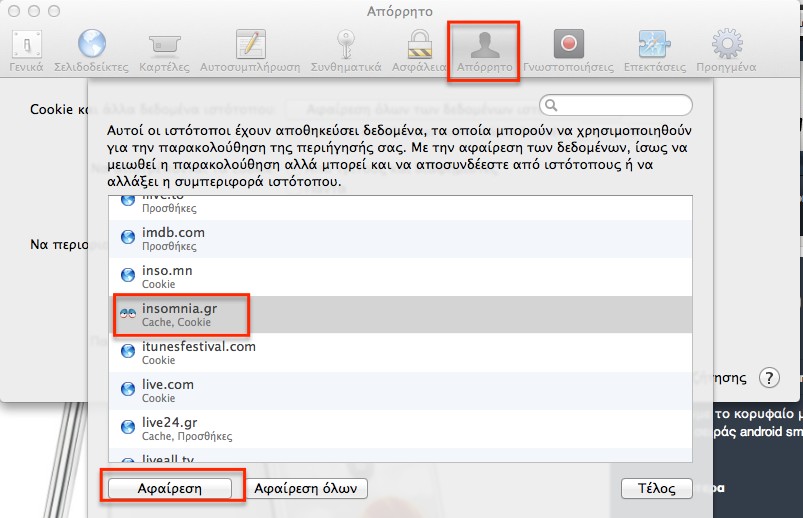The width and height of the screenshot is (803, 518).
Task: Close the preferences window with red button
Action: (x=14, y=11)
